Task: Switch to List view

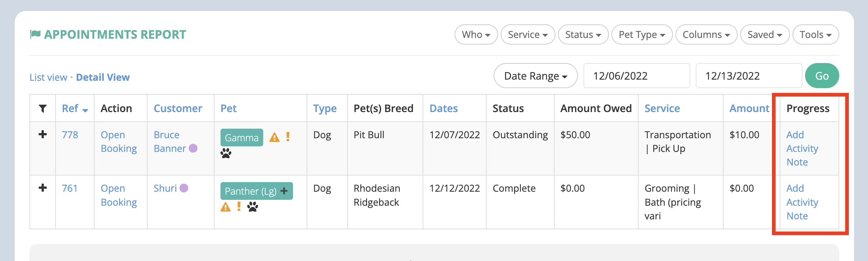Action: (x=48, y=77)
